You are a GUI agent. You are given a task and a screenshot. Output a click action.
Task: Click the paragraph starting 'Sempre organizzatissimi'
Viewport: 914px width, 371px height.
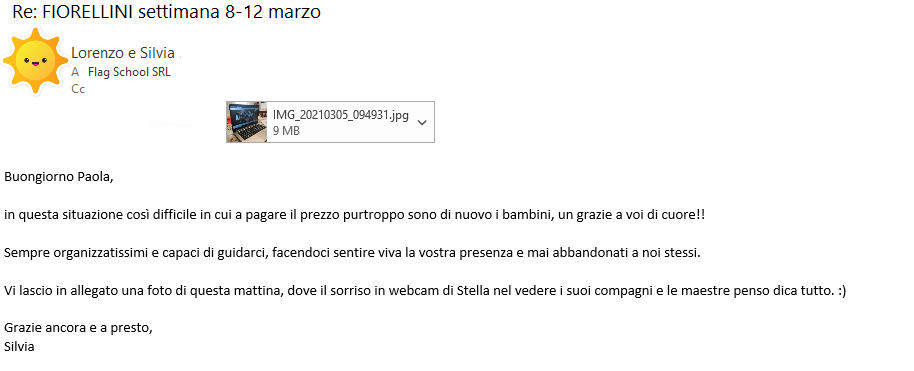click(x=352, y=254)
